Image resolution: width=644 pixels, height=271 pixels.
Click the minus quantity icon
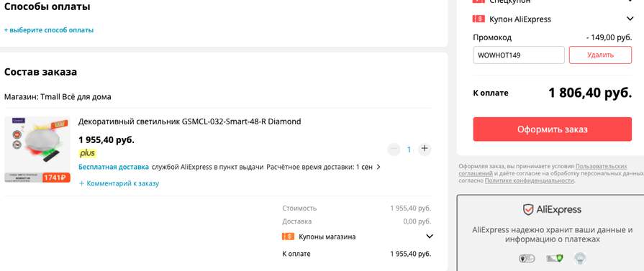[x=394, y=149]
